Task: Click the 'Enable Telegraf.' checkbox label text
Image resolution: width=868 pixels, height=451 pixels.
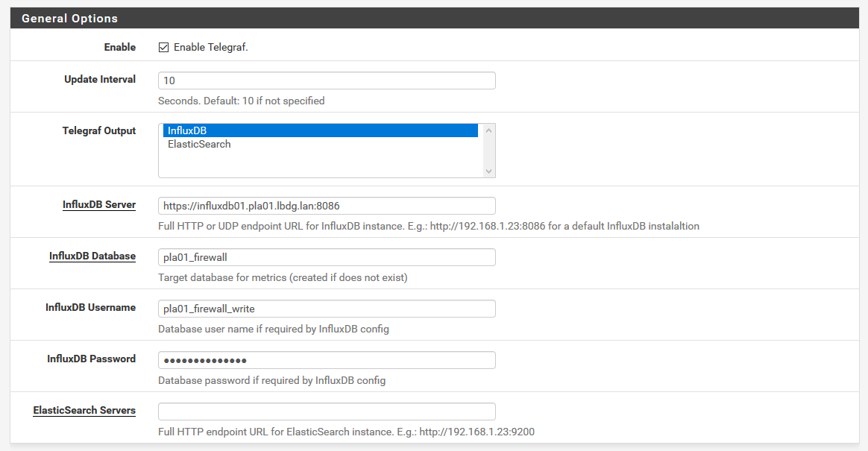Action: click(211, 48)
